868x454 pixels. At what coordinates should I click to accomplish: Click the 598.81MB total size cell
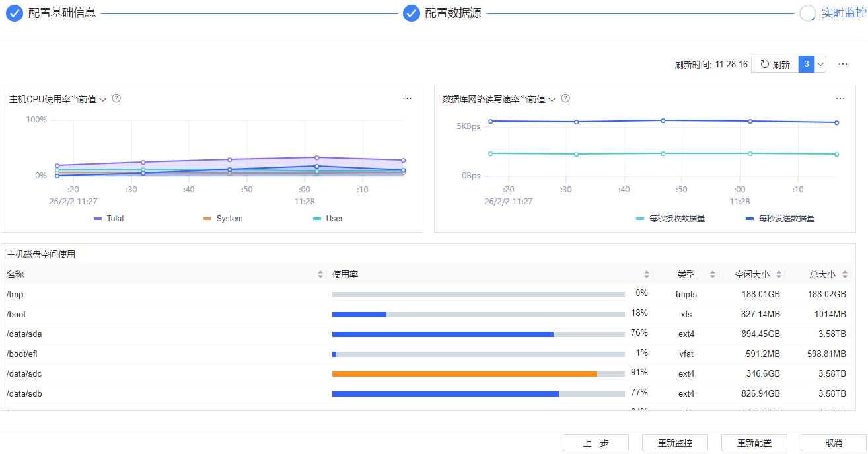(x=826, y=354)
